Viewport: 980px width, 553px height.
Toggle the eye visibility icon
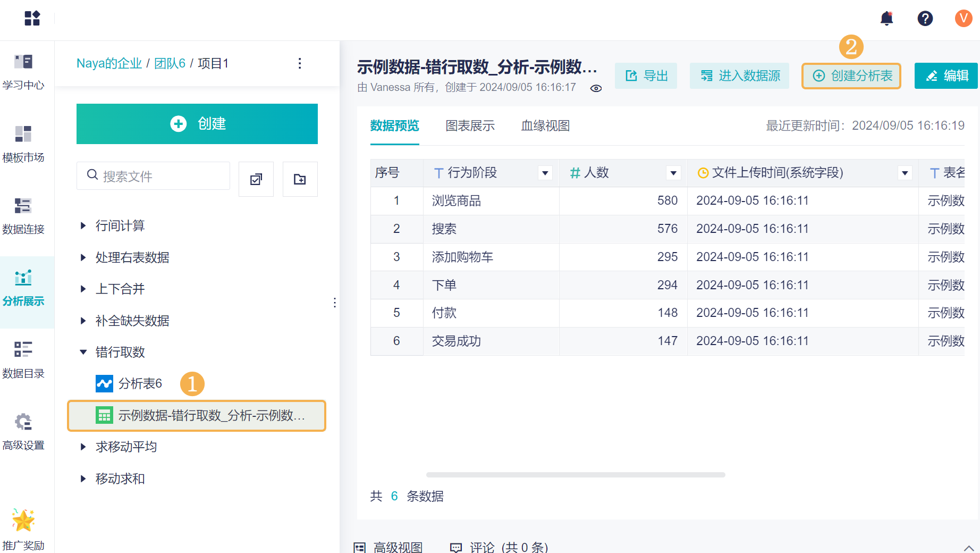tap(596, 88)
